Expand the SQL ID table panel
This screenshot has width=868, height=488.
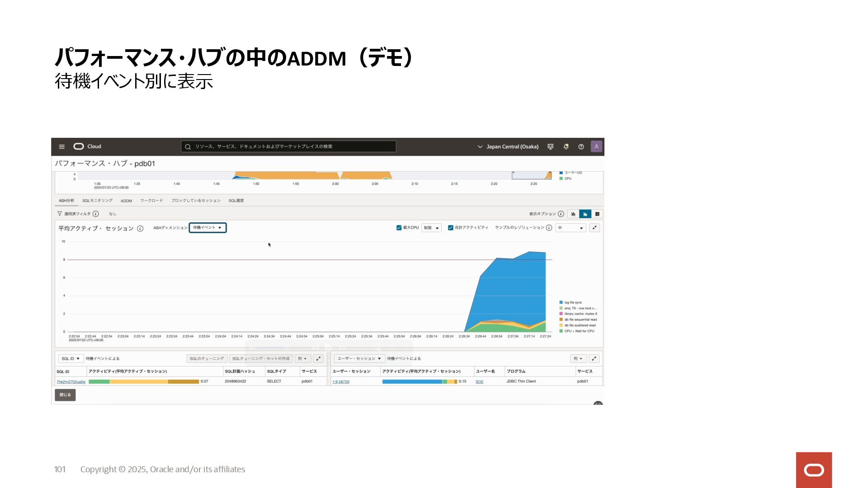click(x=318, y=359)
